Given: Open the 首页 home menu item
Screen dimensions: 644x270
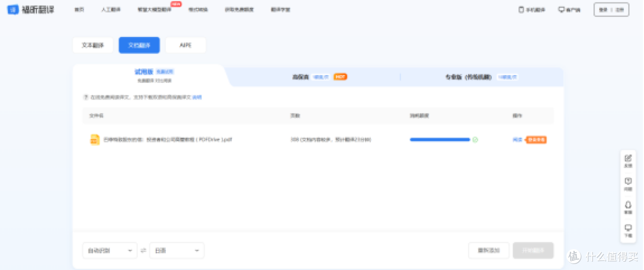Looking at the screenshot, I should (x=79, y=10).
